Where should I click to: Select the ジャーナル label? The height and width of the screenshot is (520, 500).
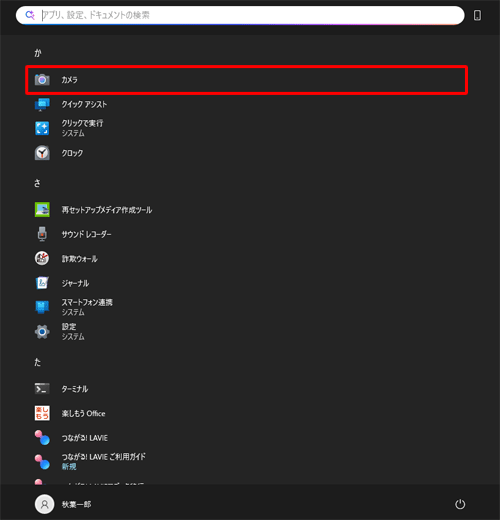point(75,283)
